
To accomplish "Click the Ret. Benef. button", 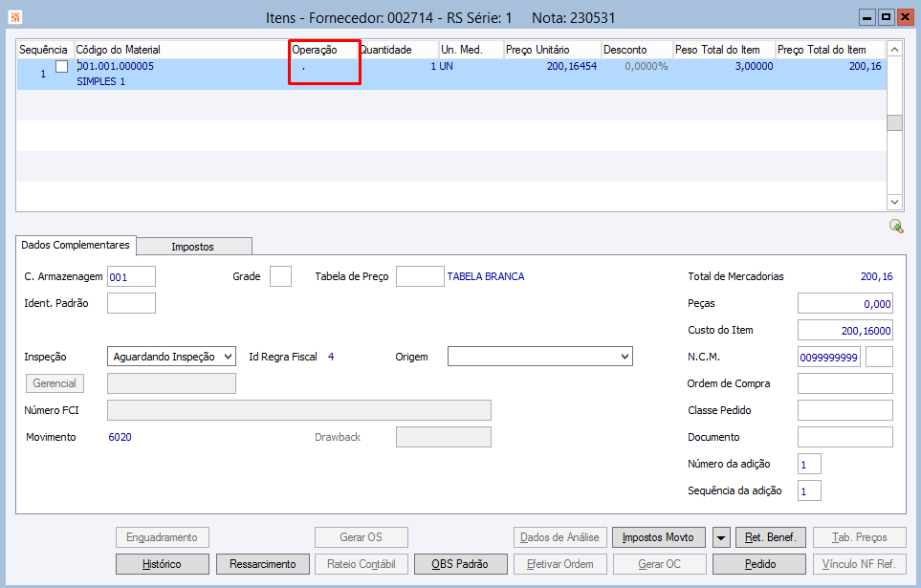I will point(770,537).
